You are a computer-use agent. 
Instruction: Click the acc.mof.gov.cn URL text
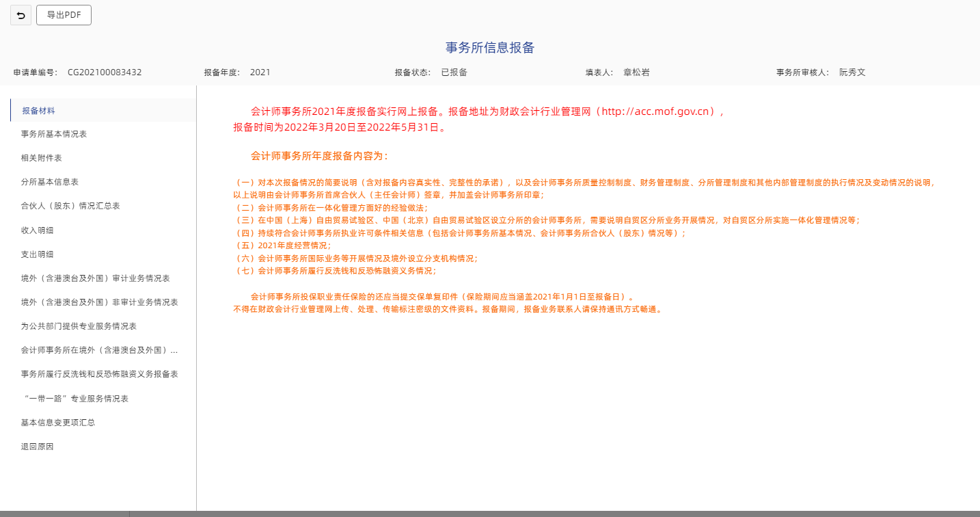tap(657, 111)
